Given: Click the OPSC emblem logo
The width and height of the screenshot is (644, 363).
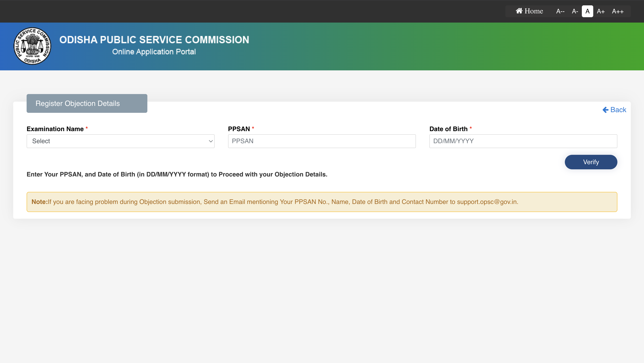Looking at the screenshot, I should click(x=32, y=46).
